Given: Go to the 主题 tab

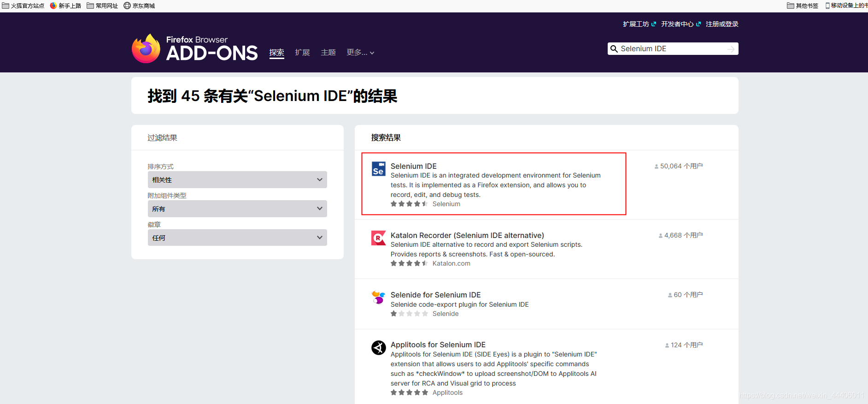Looking at the screenshot, I should click(x=328, y=53).
